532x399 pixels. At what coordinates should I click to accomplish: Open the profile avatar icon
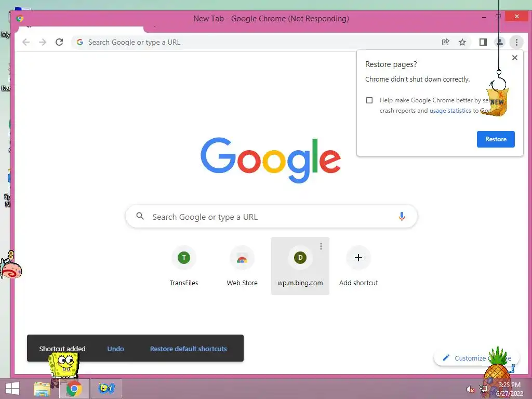click(500, 42)
